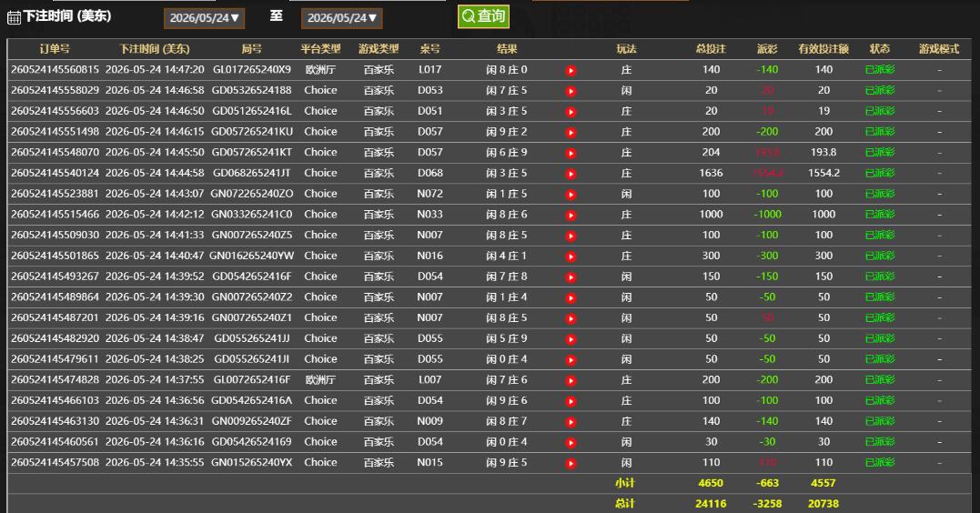Play replay for order 260524145460561

[571, 442]
